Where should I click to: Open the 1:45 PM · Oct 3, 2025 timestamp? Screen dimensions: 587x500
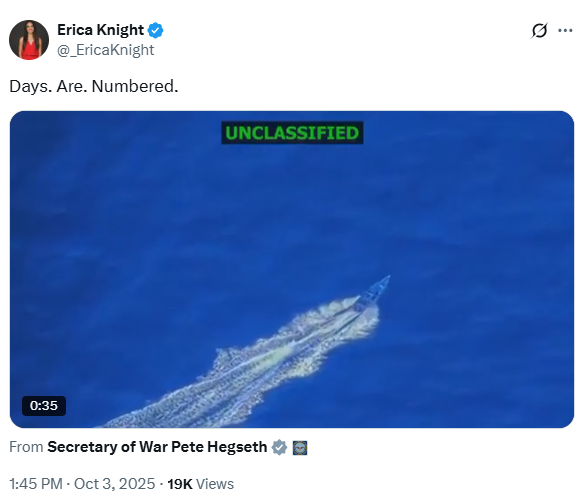(x=82, y=484)
